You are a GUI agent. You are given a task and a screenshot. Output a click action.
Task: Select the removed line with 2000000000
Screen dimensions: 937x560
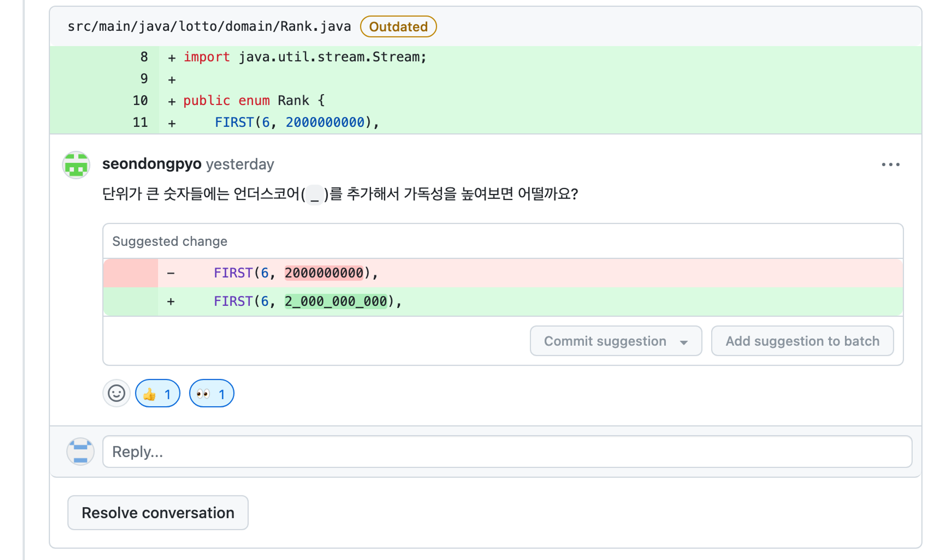pos(503,273)
